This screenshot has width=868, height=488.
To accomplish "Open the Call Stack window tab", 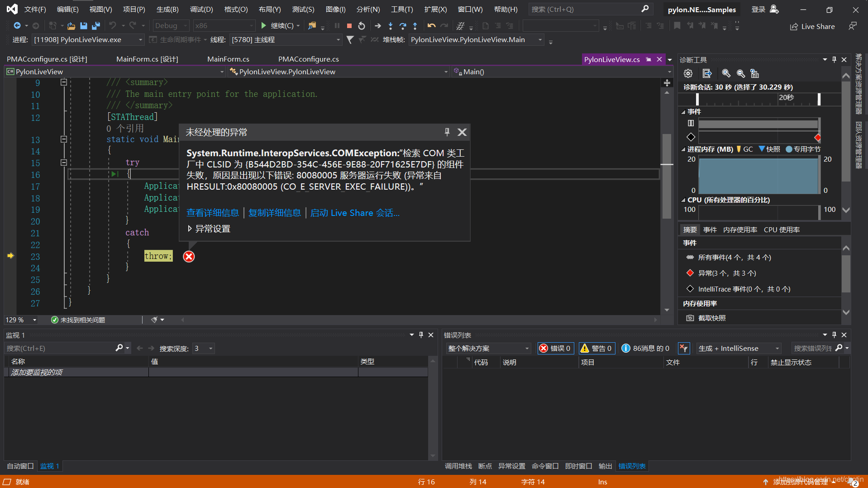I will coord(458,466).
